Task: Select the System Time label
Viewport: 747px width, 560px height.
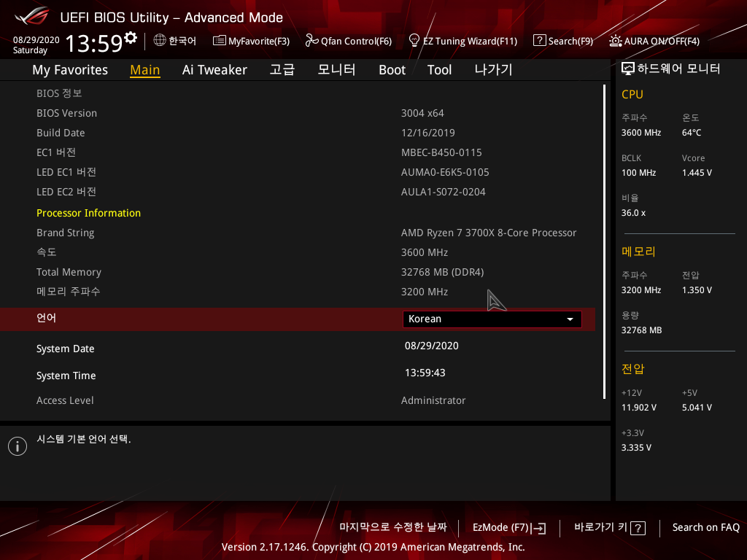Action: tap(66, 376)
